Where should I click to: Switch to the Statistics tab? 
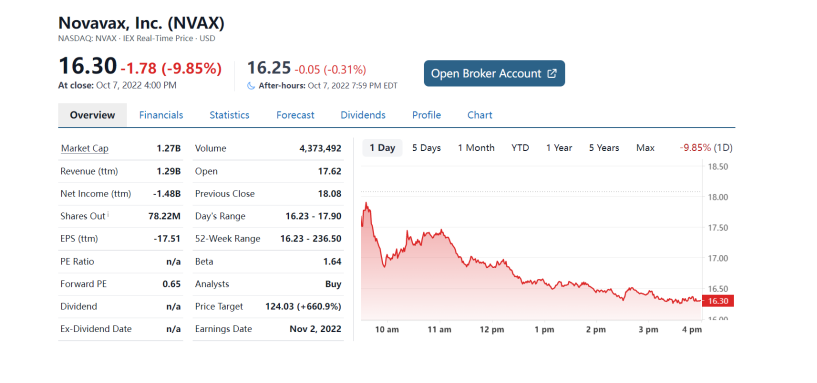[x=229, y=115]
